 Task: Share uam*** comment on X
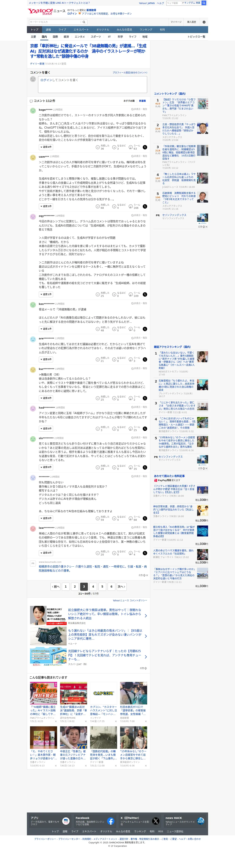coord(145,207)
